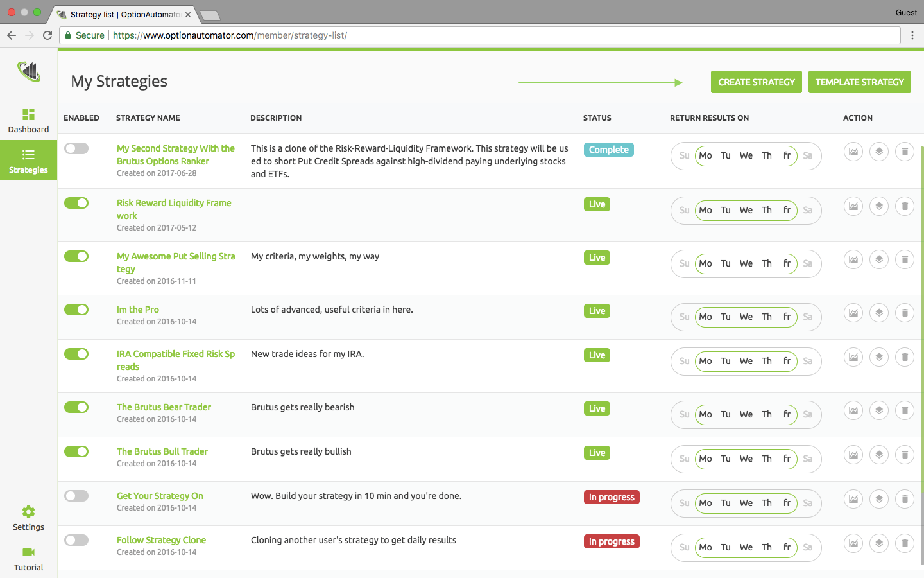This screenshot has width=924, height=578.
Task: Enable My Second Strategy With the Brutus toggle
Action: click(x=76, y=148)
